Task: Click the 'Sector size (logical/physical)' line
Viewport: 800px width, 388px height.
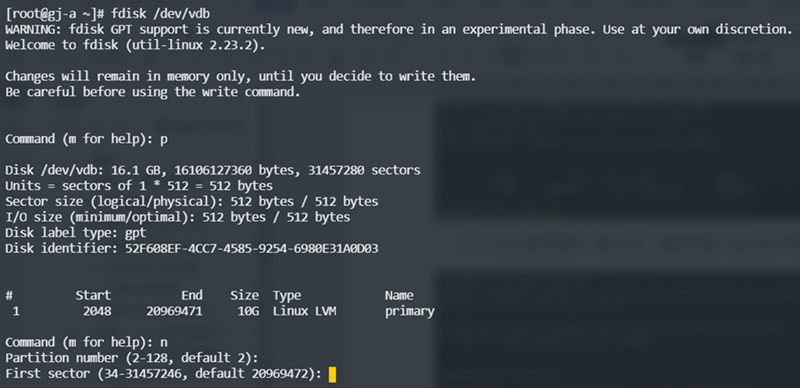Action: point(191,202)
